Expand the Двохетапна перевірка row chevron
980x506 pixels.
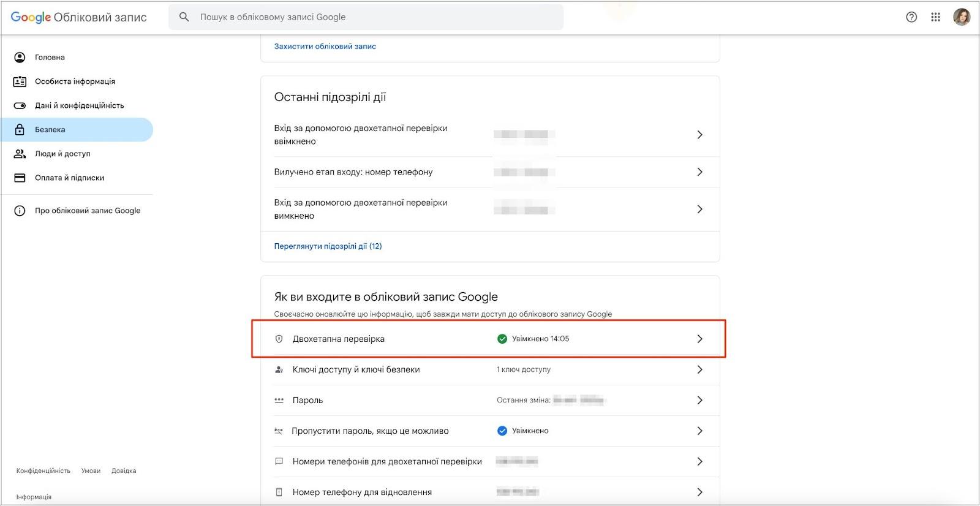click(x=699, y=339)
